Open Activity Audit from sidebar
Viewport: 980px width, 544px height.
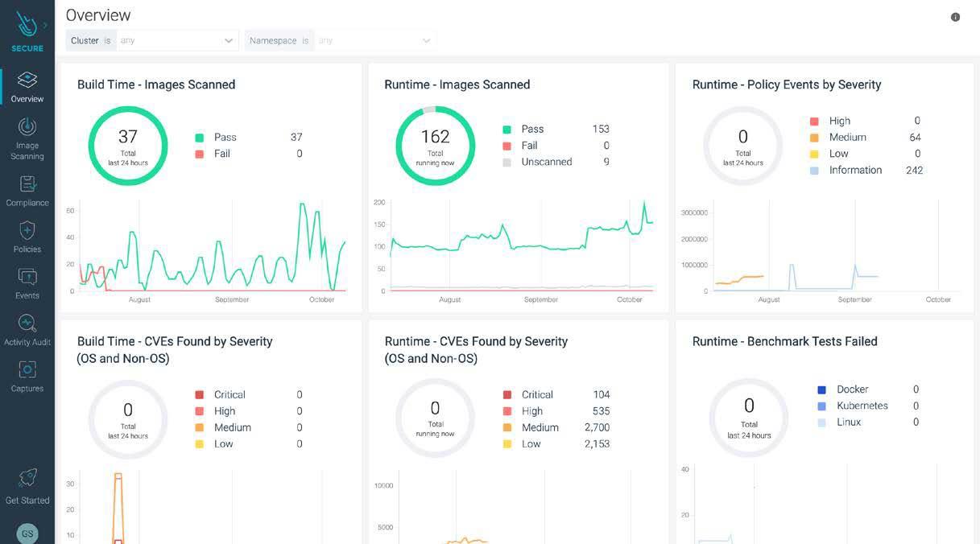[x=27, y=324]
